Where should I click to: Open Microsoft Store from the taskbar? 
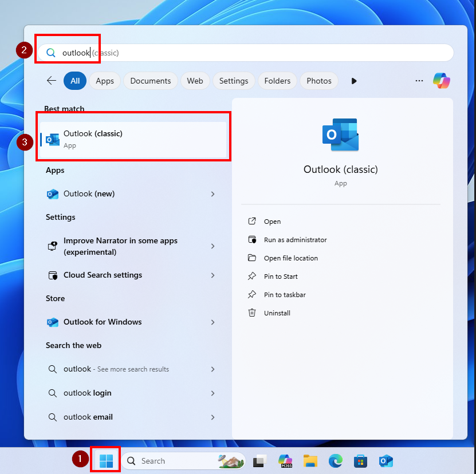pyautogui.click(x=361, y=461)
